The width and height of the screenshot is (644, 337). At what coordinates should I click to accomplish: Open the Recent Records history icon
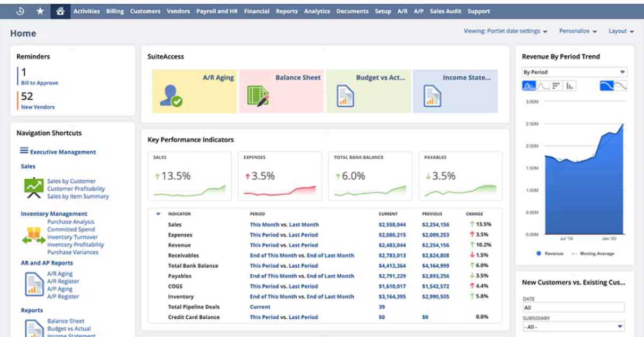[20, 11]
